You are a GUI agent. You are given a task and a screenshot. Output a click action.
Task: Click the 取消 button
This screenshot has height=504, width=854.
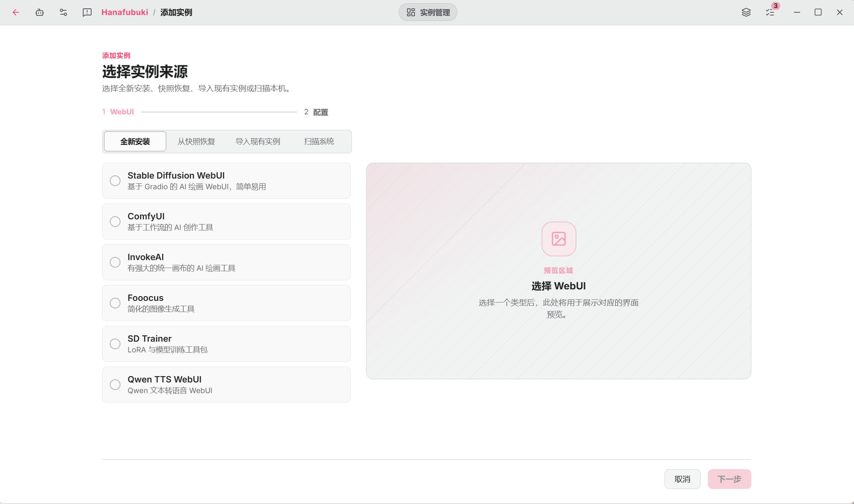tap(682, 479)
